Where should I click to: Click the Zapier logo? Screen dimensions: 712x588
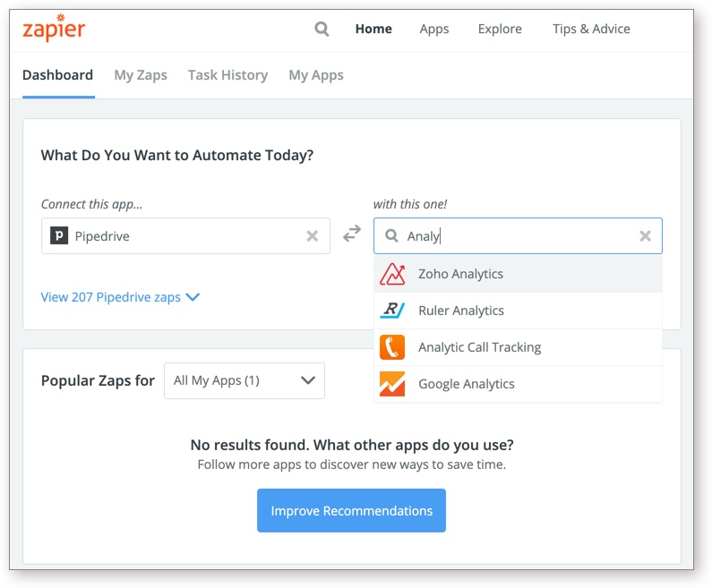(x=54, y=28)
